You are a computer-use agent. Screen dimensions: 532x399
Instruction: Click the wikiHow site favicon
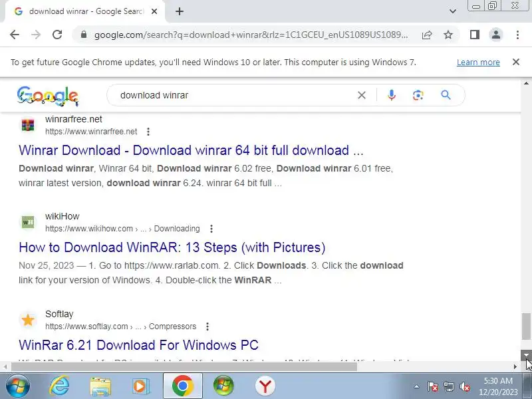(x=28, y=222)
